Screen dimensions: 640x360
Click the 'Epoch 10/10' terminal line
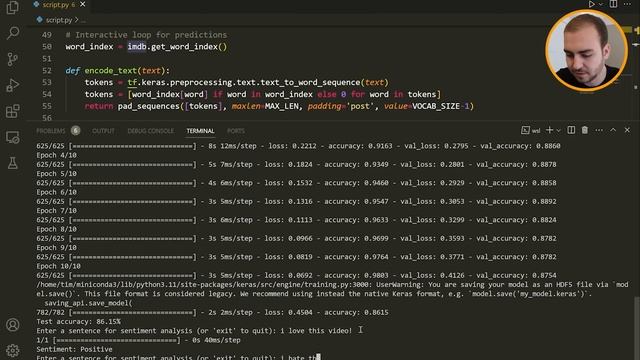click(x=58, y=266)
